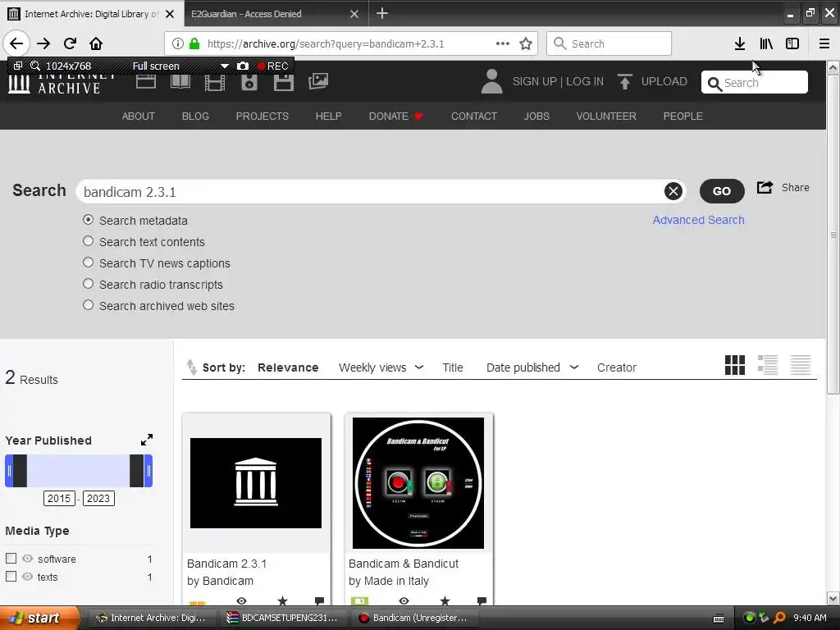Clear the bandicam search query
This screenshot has height=630, width=840.
(x=673, y=191)
